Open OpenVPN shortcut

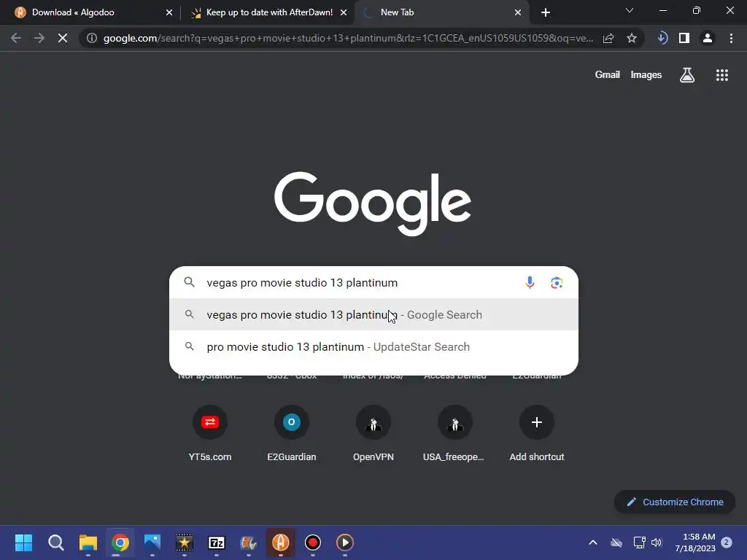tap(373, 433)
